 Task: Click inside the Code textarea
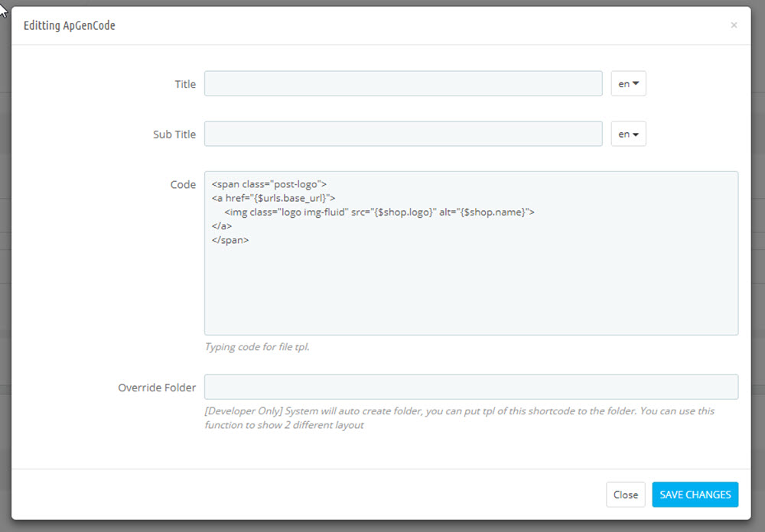coord(470,253)
